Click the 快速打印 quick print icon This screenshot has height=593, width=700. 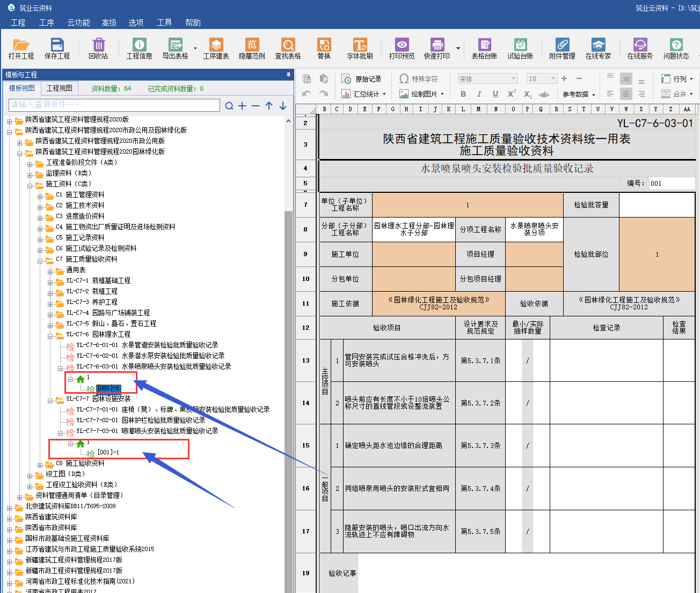click(437, 48)
